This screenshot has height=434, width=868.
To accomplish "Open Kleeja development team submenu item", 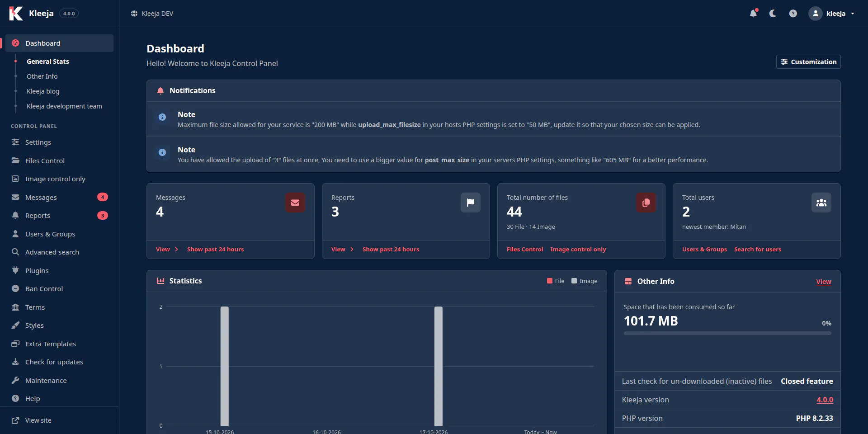I will (x=64, y=106).
